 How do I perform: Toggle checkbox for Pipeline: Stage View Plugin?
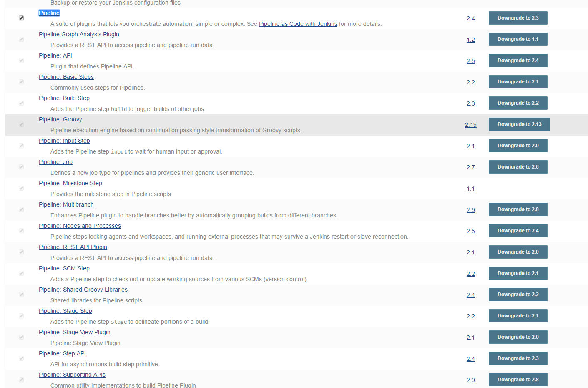pyautogui.click(x=21, y=337)
